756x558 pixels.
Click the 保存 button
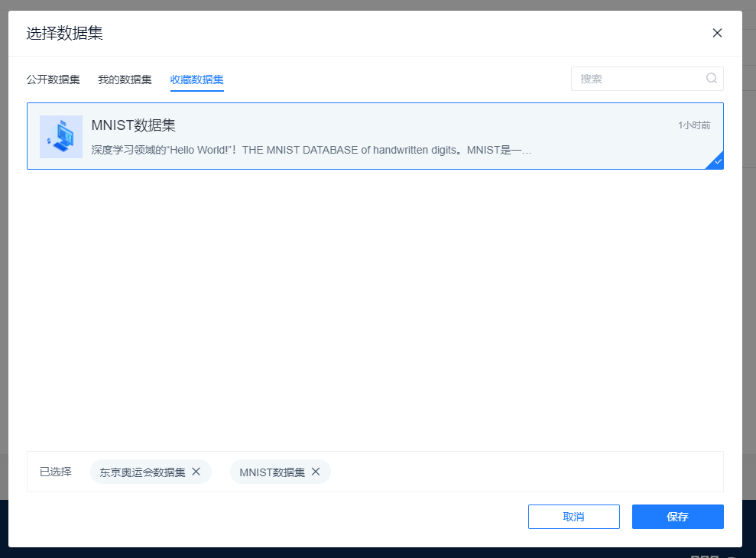678,517
